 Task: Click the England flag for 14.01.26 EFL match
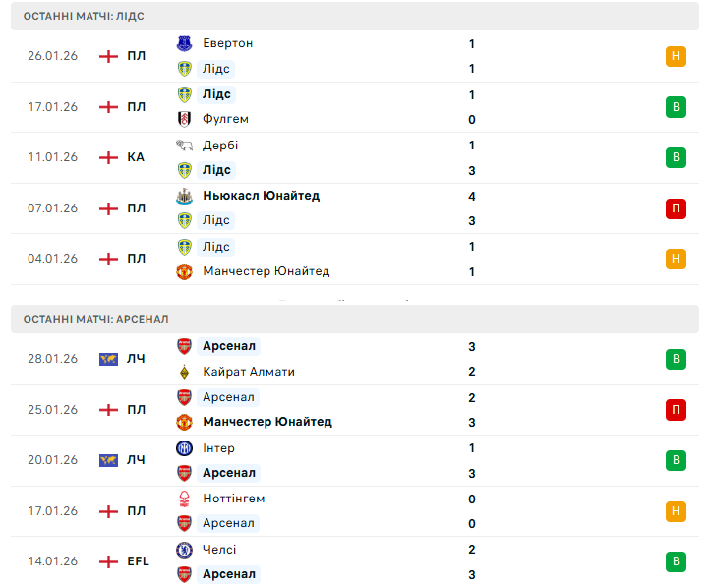click(x=108, y=561)
